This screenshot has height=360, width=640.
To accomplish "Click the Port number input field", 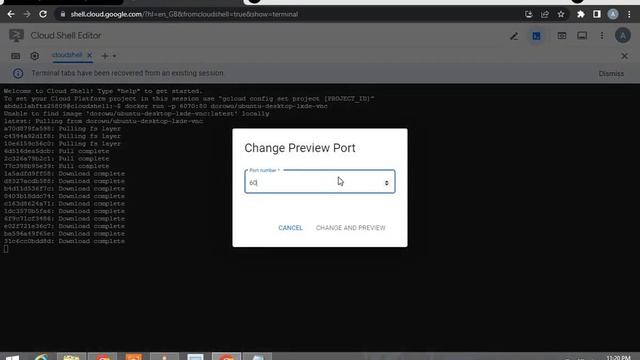I will (320, 182).
